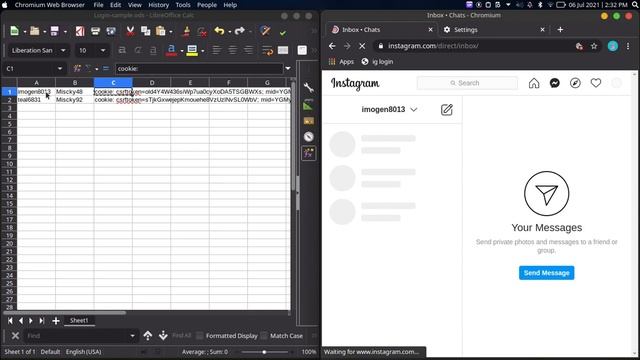Go to Instagram home via the house icon

(x=534, y=83)
